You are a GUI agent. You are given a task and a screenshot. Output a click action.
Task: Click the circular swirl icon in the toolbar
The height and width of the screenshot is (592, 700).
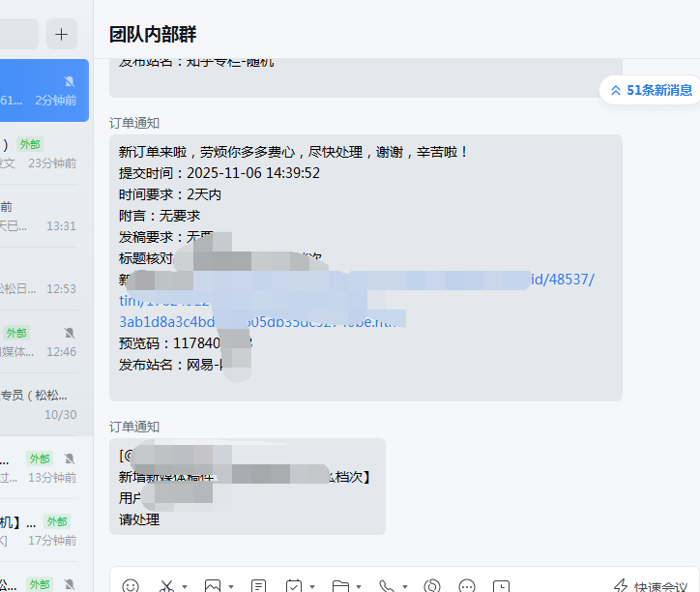pyautogui.click(x=432, y=586)
